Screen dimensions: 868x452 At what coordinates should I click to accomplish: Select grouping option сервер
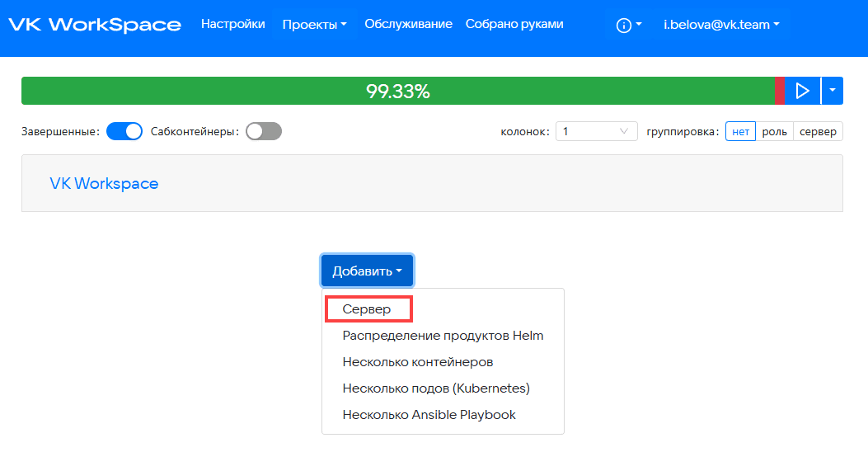818,131
